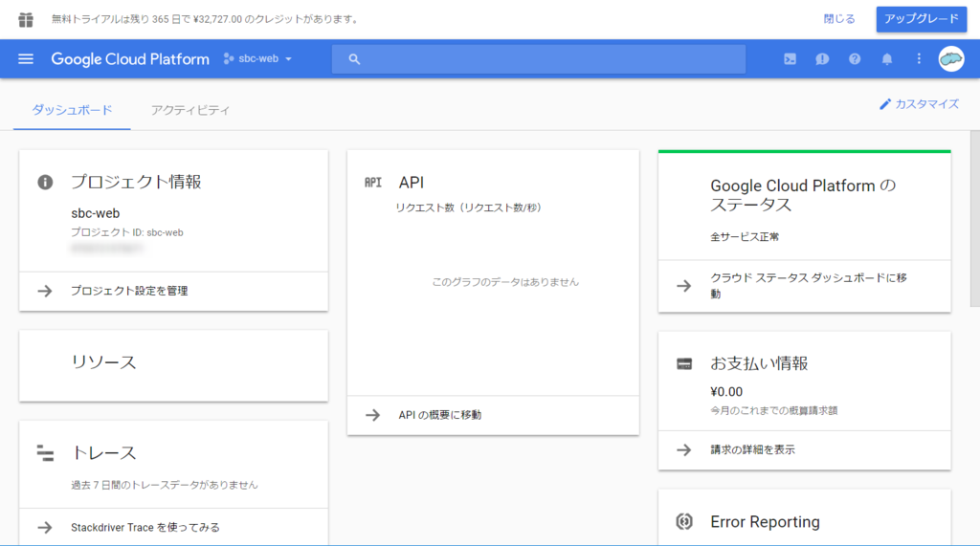The height and width of the screenshot is (546, 980).
Task: Open the three-dot utilities menu
Action: click(919, 58)
